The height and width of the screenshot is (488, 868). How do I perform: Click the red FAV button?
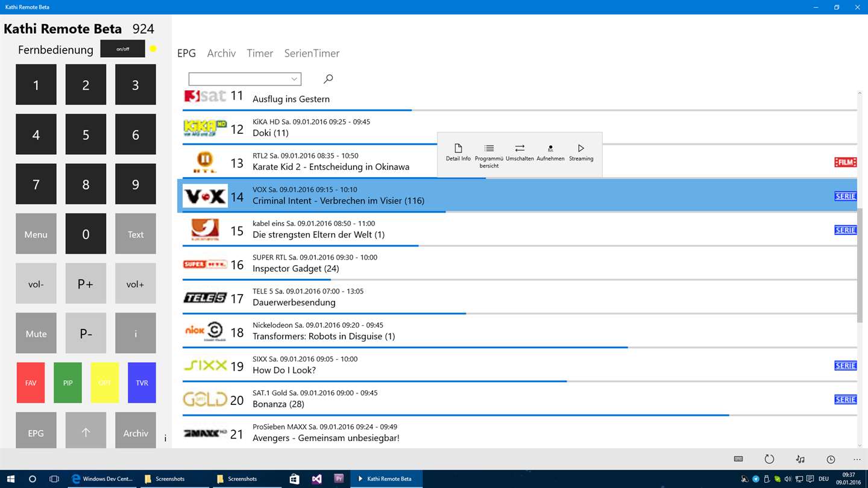click(31, 383)
